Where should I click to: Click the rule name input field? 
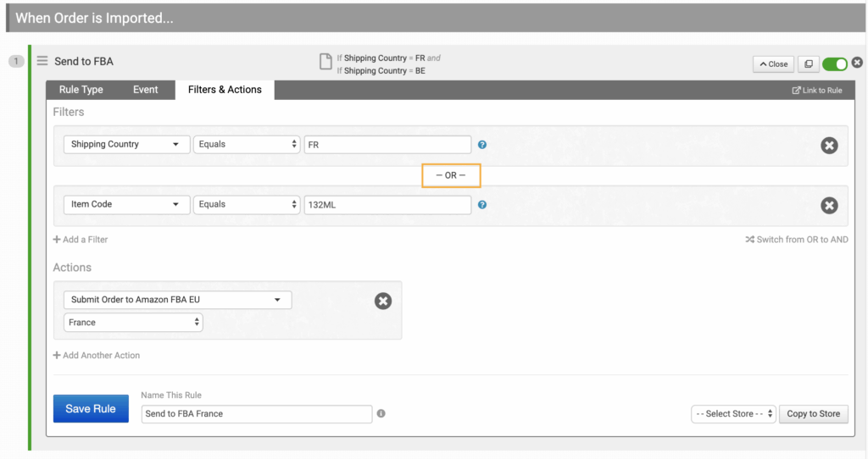click(x=256, y=413)
